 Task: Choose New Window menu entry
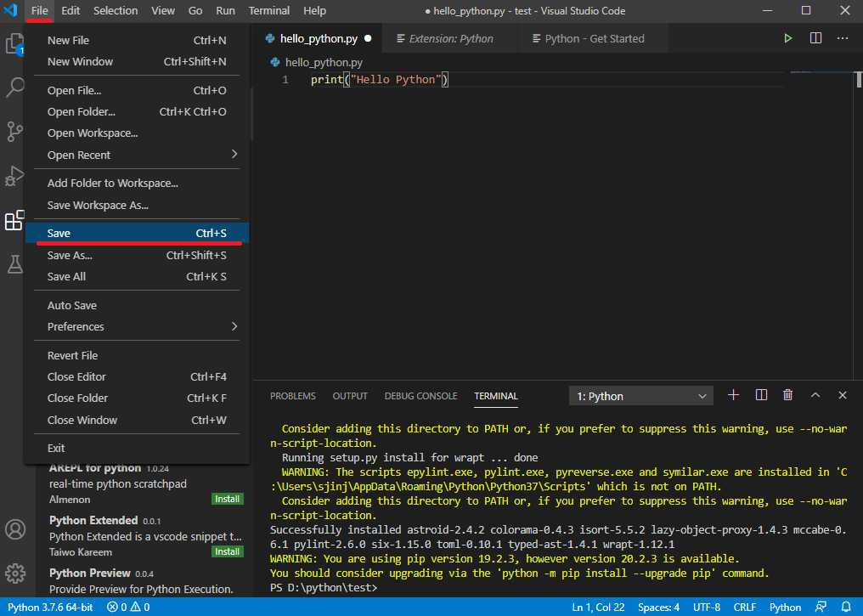point(137,62)
